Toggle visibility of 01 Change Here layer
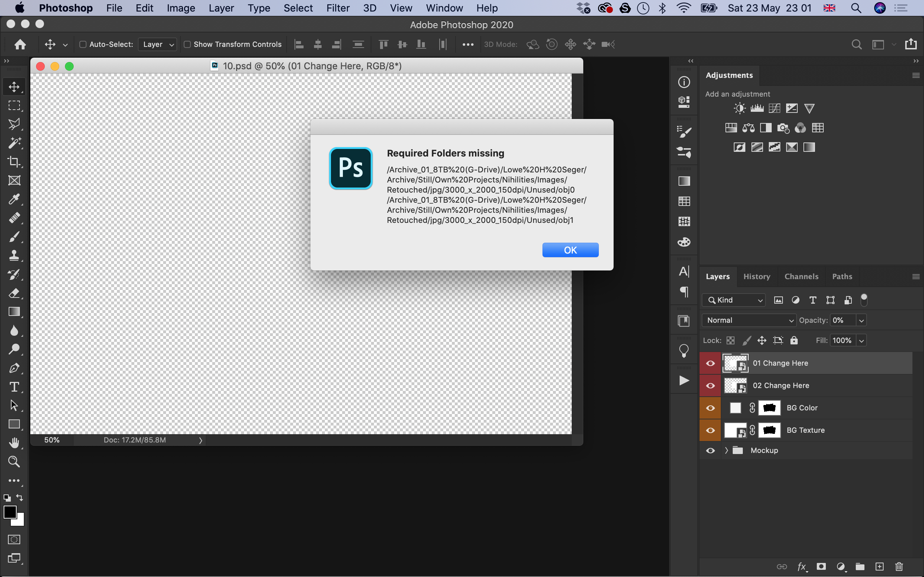The height and width of the screenshot is (577, 924). coord(710,362)
